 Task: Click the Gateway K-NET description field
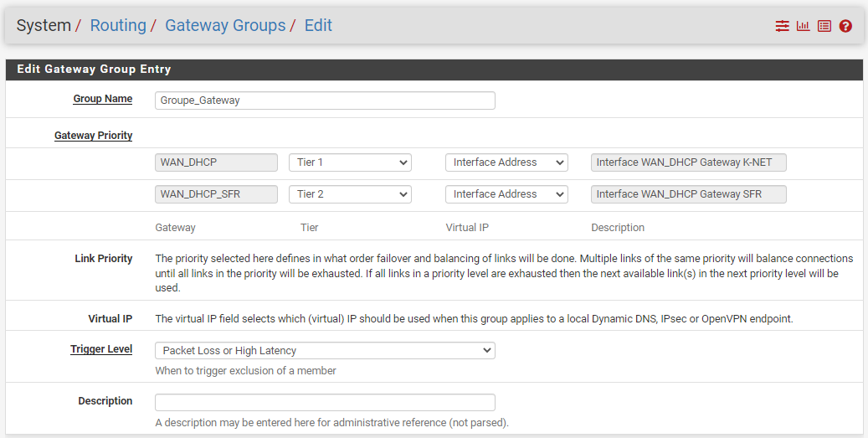tap(688, 162)
